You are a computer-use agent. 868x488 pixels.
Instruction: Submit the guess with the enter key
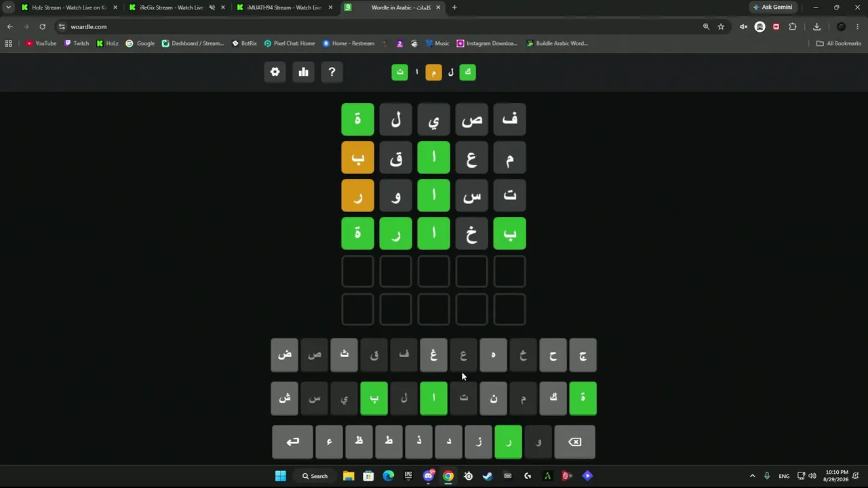pos(292,442)
